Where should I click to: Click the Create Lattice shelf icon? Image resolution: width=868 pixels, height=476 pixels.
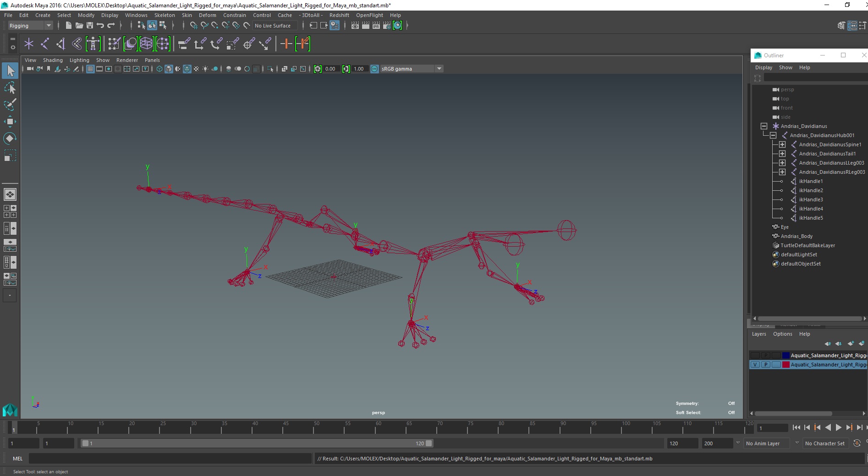coord(146,44)
